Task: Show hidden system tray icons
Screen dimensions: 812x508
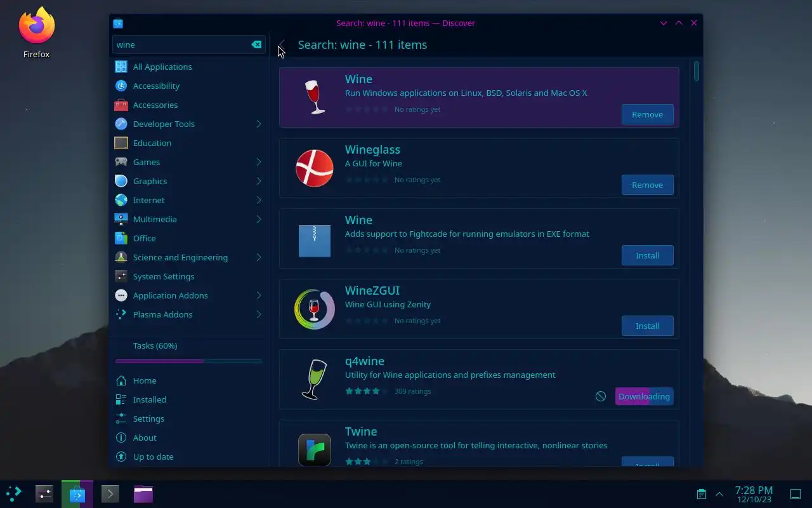Action: [x=719, y=494]
